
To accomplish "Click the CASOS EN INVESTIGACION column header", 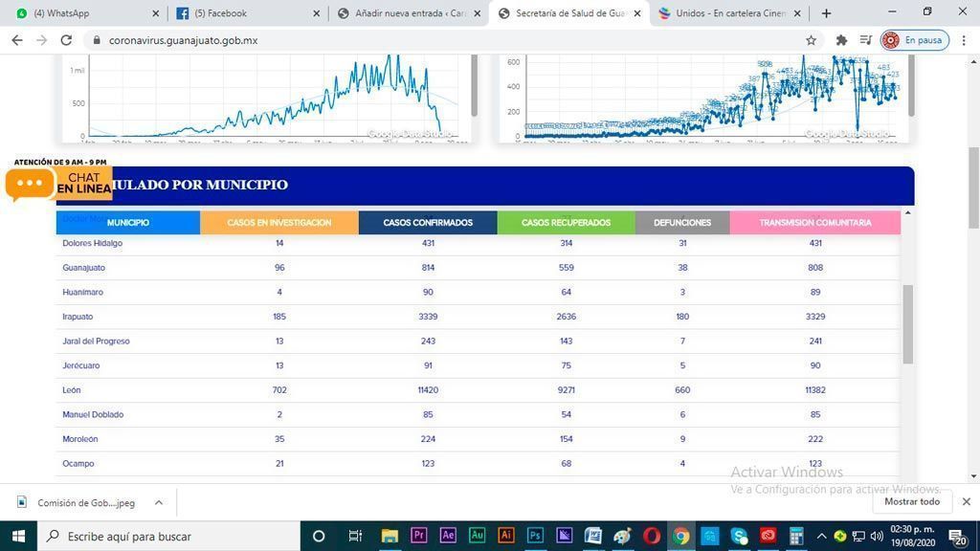I will 279,222.
